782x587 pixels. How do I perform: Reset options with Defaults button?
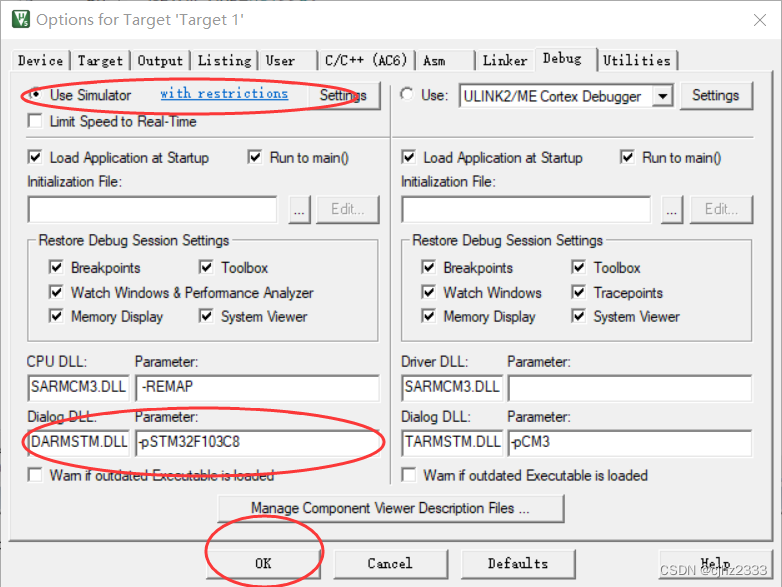point(518,564)
